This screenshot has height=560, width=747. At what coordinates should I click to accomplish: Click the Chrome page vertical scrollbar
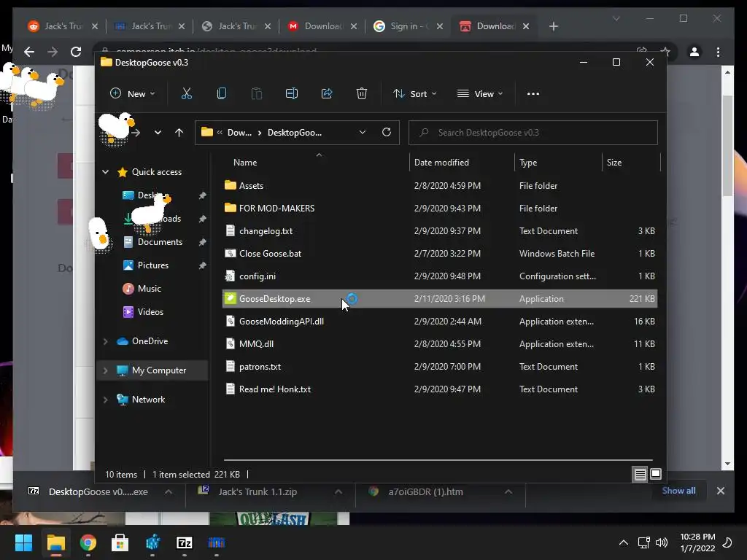tap(727, 146)
